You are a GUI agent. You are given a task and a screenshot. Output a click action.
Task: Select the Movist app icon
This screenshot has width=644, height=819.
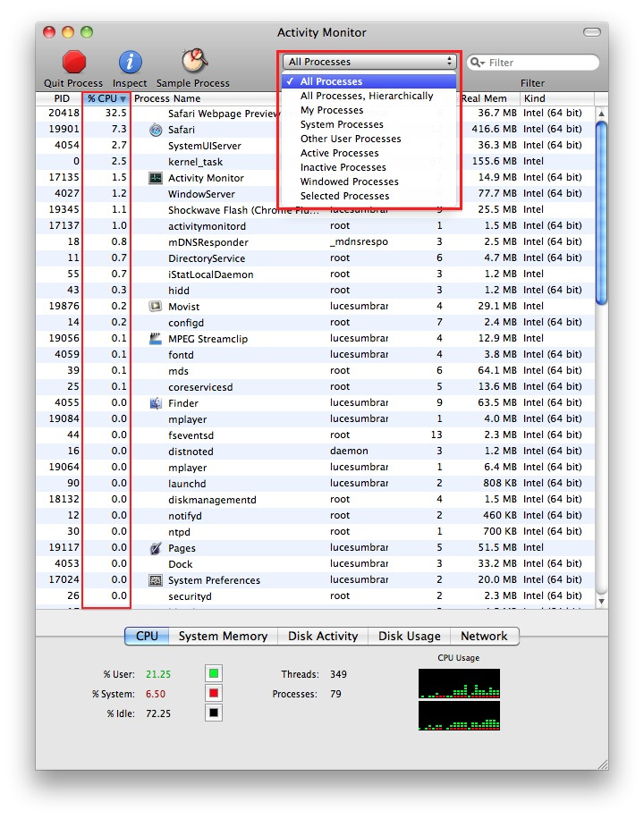click(x=156, y=307)
